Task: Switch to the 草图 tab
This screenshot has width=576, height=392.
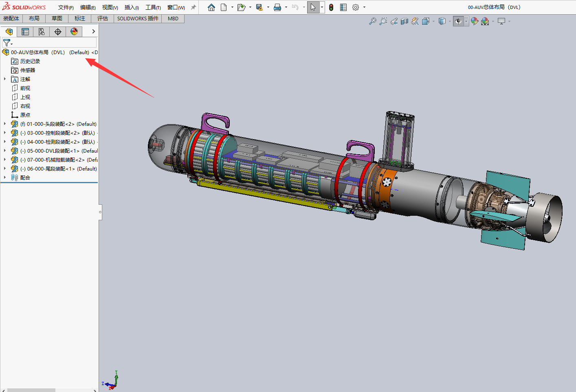Action: (57, 19)
